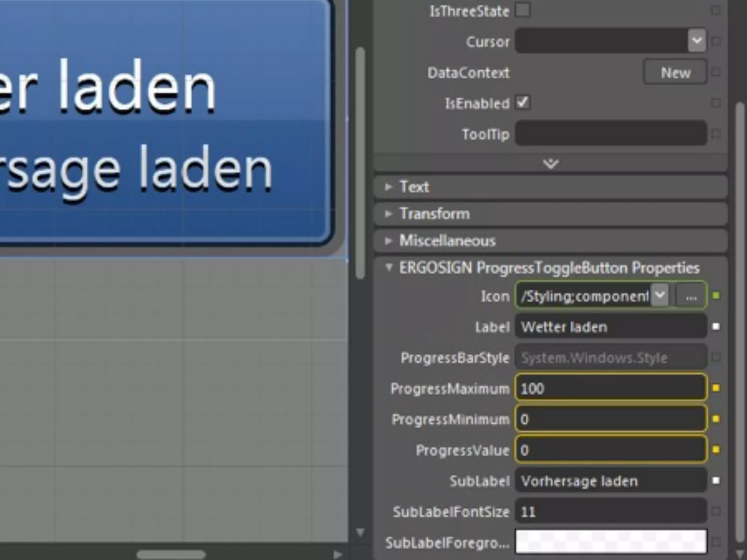
Task: Click the ellipsis browse button for Icon
Action: [691, 296]
